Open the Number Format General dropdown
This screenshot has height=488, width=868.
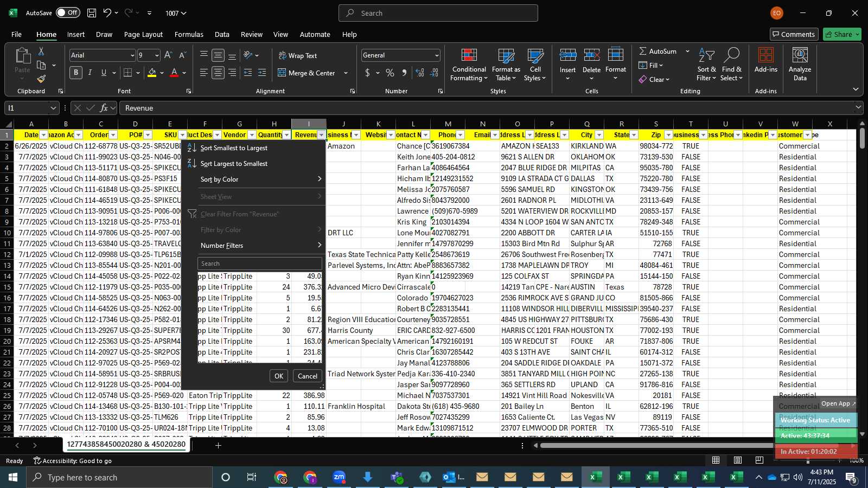point(437,55)
